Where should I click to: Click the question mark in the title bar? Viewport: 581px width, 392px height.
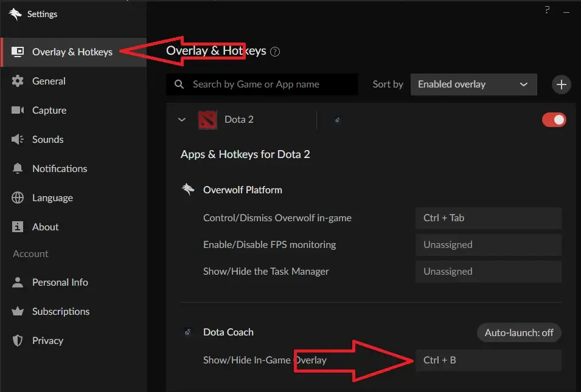point(548,10)
